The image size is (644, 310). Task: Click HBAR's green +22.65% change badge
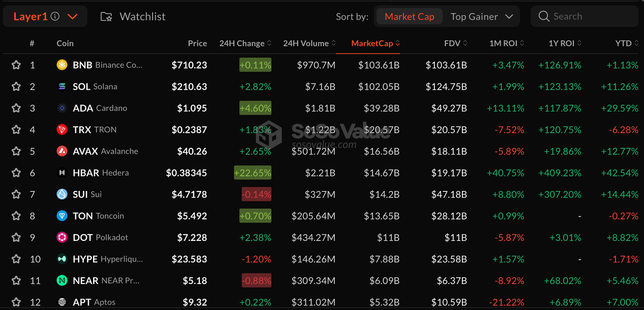tap(252, 173)
